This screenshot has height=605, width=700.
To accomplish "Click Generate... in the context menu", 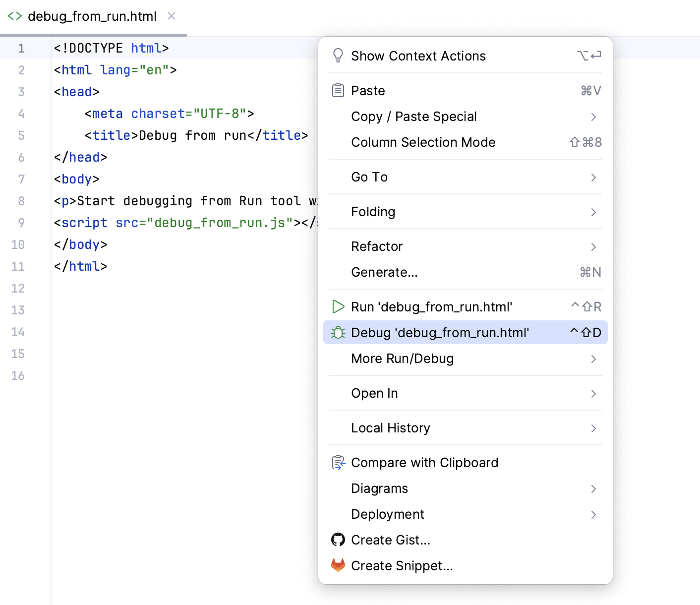I will tap(384, 272).
